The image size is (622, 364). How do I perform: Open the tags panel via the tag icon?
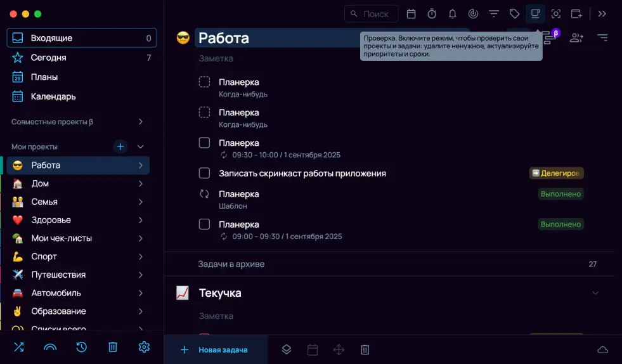(515, 14)
